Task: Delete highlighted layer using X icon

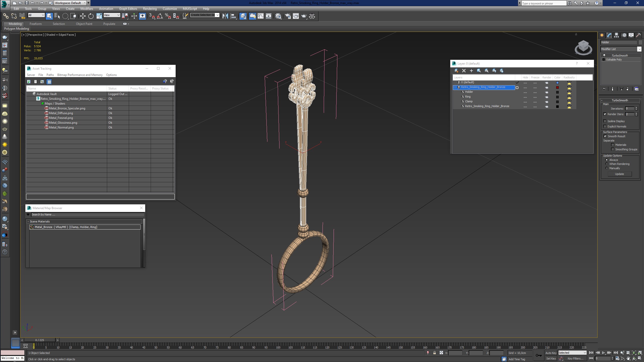Action: coord(464,71)
